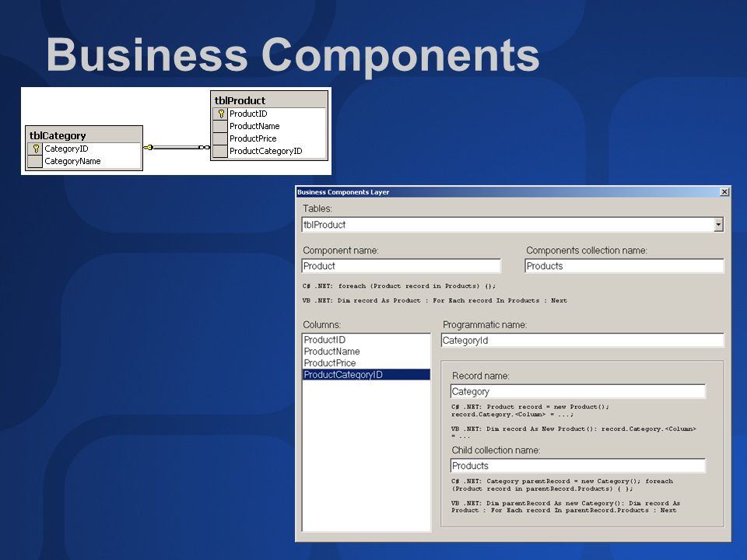Click the primary key icon beside CategoryID
The height and width of the screenshot is (560, 747).
(x=36, y=149)
